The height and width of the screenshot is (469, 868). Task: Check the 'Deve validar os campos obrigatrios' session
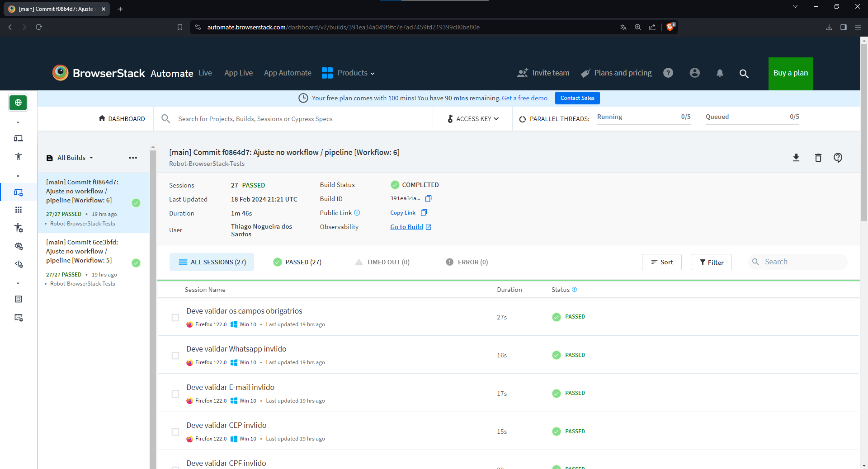tap(175, 318)
